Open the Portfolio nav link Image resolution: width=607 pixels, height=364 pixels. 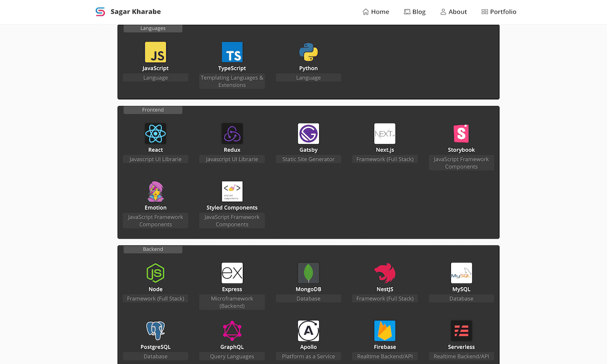(498, 12)
